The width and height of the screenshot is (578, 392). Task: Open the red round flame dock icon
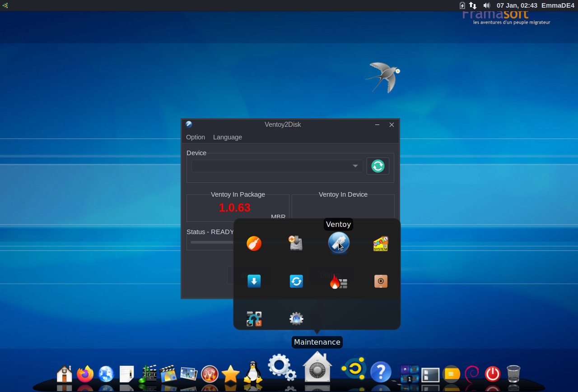(x=210, y=374)
